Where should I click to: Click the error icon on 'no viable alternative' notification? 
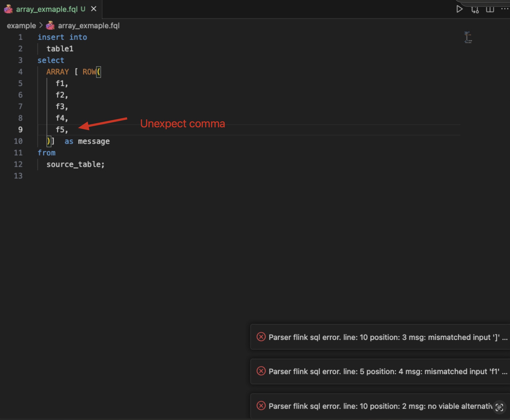[261, 406]
